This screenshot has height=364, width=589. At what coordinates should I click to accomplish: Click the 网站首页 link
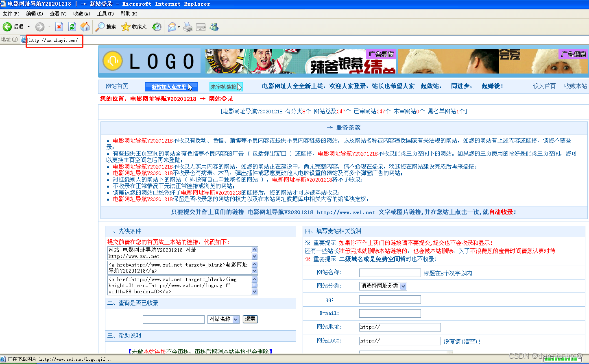[117, 86]
